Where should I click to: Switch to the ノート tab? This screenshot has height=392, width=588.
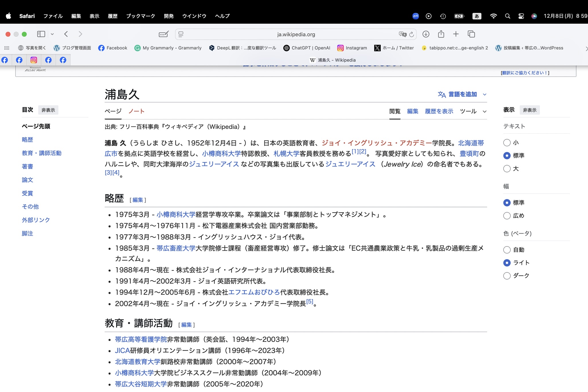coord(136,111)
